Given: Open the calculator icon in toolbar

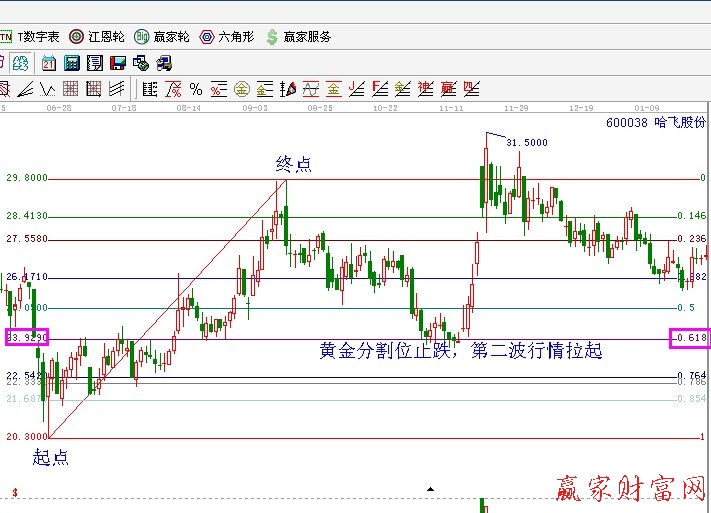Looking at the screenshot, I should (x=72, y=63).
